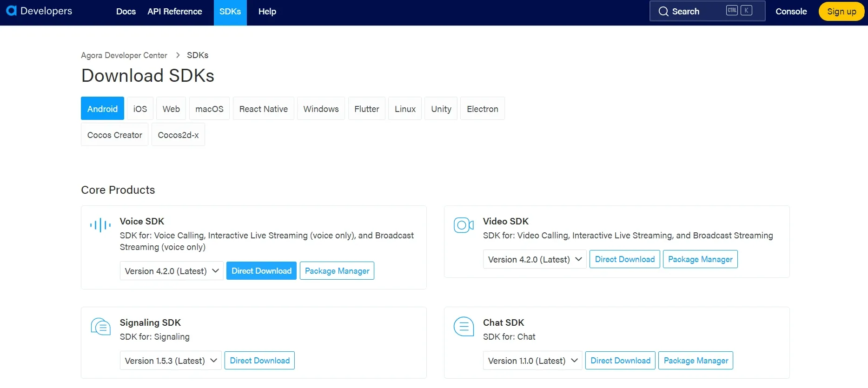Viewport: 868px width, 388px height.
Task: Select the Cocos2d-x platform tab
Action: tap(178, 134)
